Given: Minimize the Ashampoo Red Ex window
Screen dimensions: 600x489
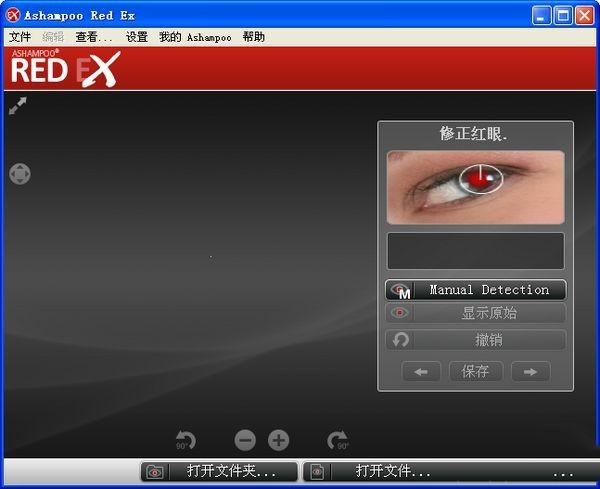Looking at the screenshot, I should 541,16.
